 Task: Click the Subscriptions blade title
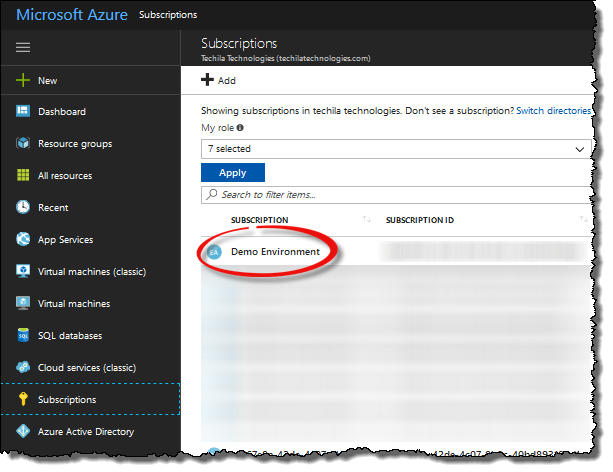(239, 43)
